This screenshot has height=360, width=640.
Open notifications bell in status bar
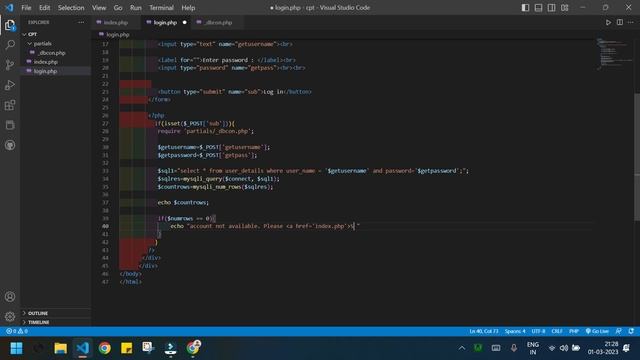coord(631,331)
